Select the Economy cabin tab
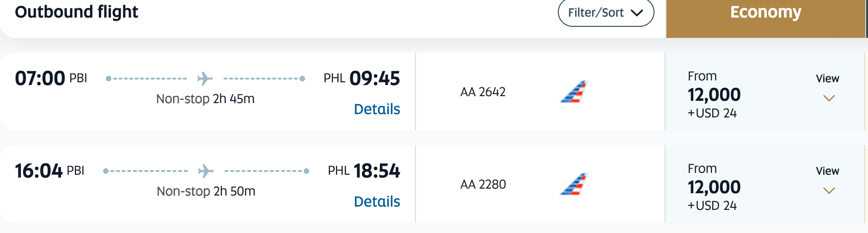 pos(765,13)
